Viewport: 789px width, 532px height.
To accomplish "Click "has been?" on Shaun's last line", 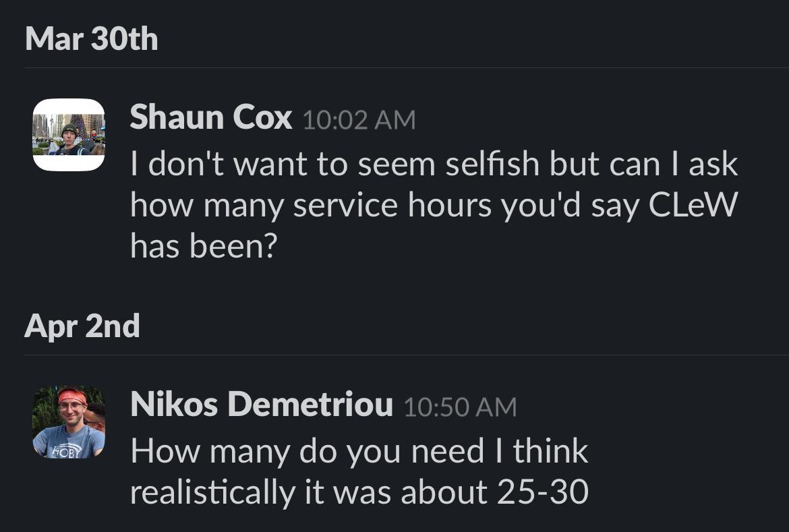I will (x=203, y=247).
